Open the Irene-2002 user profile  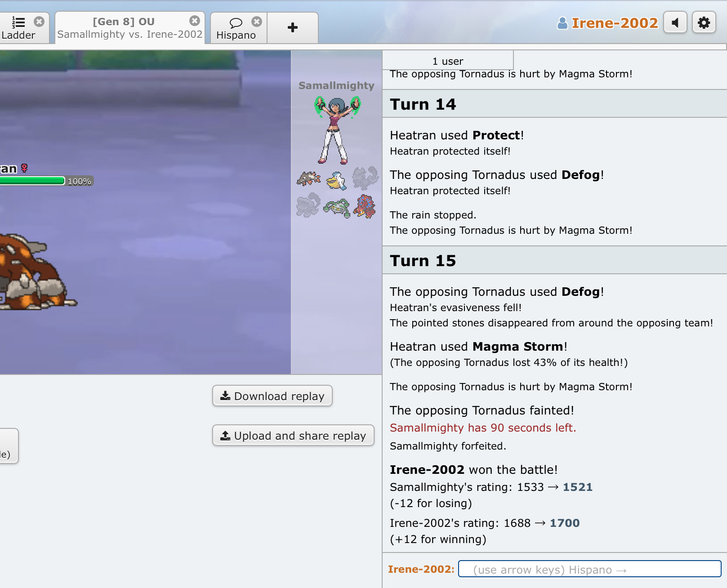tap(607, 23)
